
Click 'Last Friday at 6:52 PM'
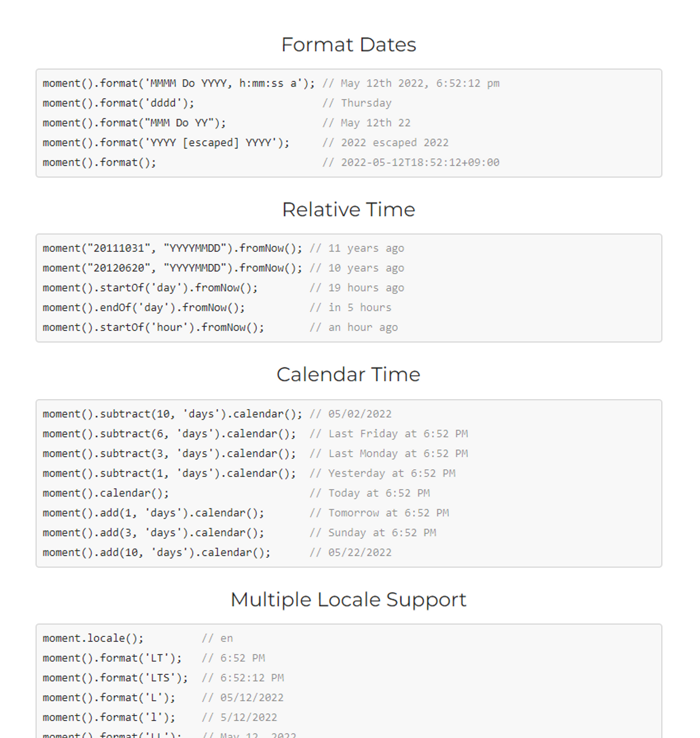pyautogui.click(x=398, y=434)
